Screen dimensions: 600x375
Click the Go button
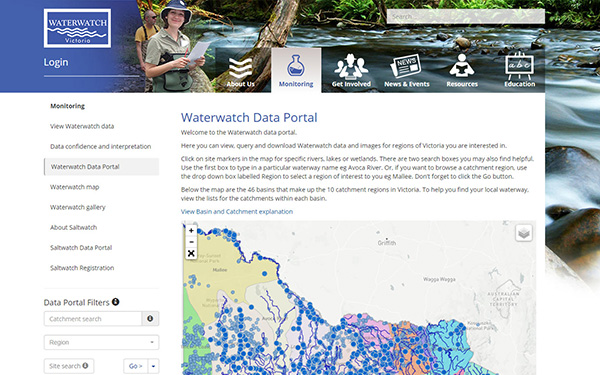(x=135, y=366)
